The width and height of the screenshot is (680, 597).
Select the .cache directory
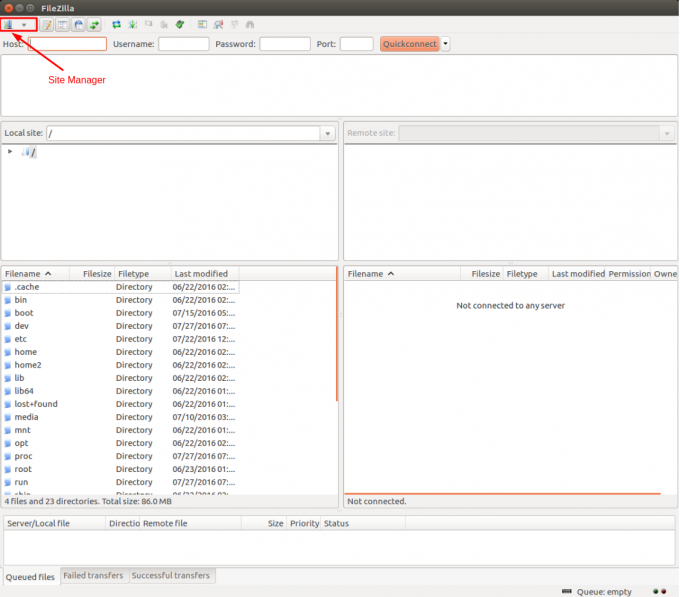[121, 287]
